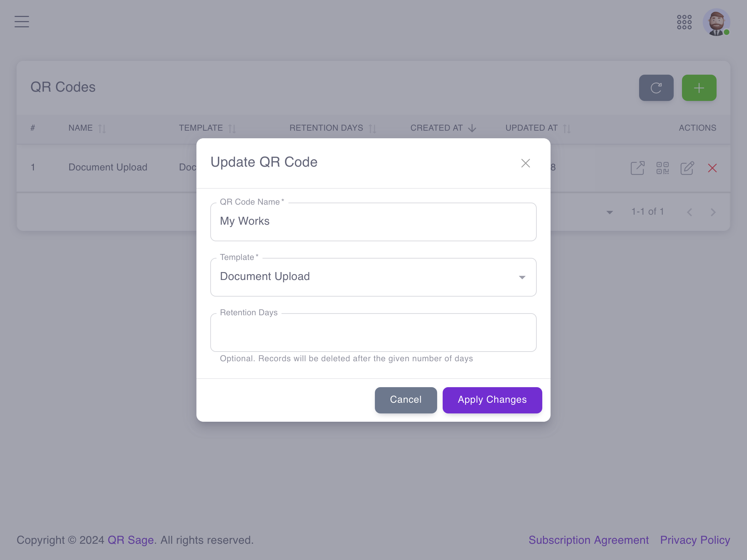Create a new QR code with the plus button

[699, 87]
